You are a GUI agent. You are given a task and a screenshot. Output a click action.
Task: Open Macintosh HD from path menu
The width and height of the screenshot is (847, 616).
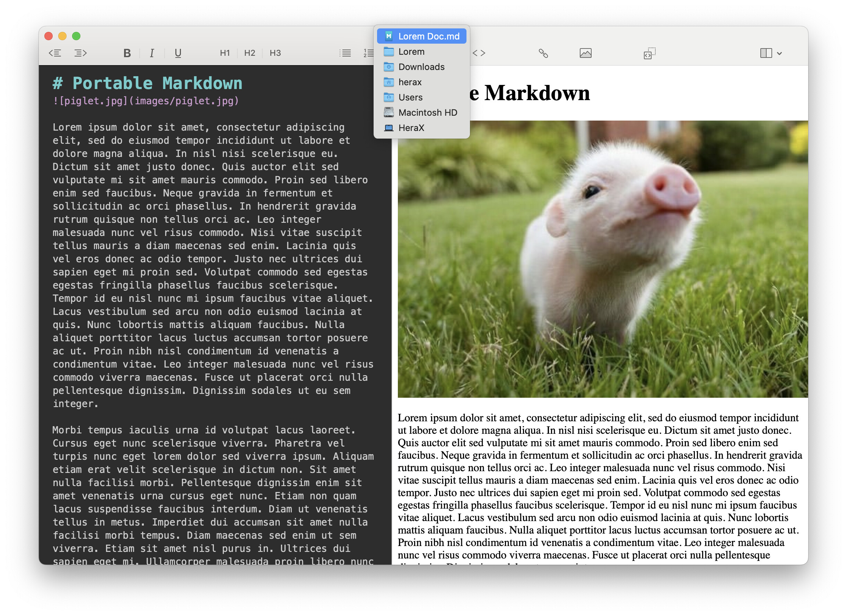(x=427, y=112)
